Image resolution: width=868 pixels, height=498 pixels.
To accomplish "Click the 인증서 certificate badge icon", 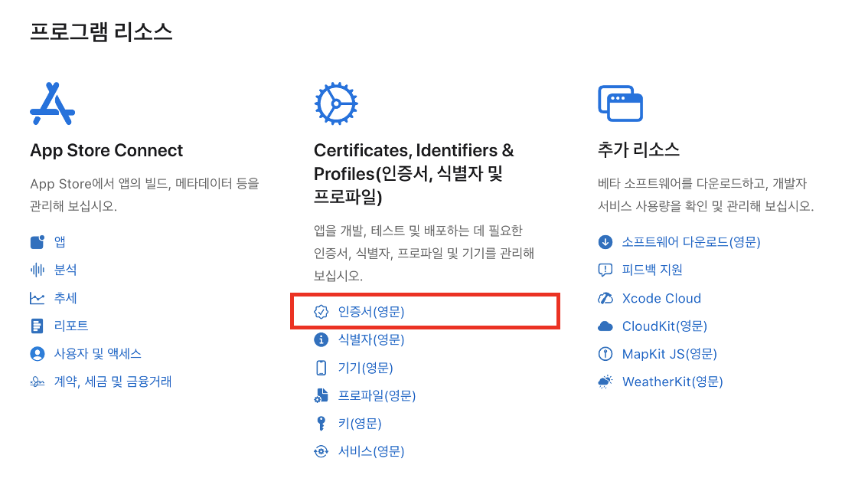I will pos(321,312).
